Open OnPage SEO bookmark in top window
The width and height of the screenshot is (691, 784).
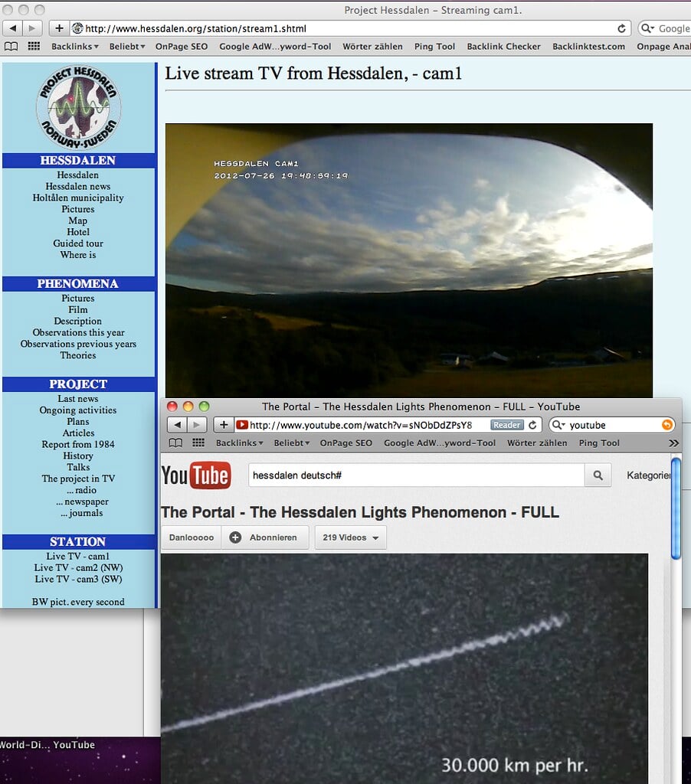tap(182, 47)
